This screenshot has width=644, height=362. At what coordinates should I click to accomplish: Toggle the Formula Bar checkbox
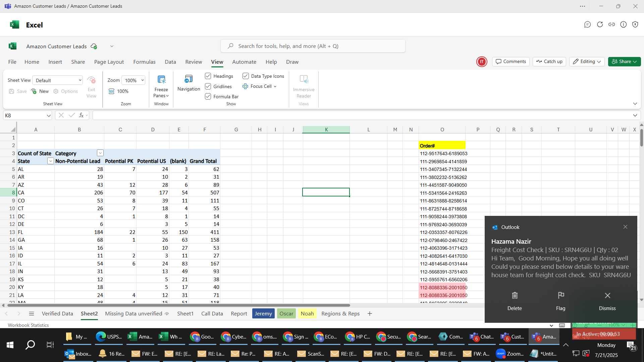click(x=208, y=97)
